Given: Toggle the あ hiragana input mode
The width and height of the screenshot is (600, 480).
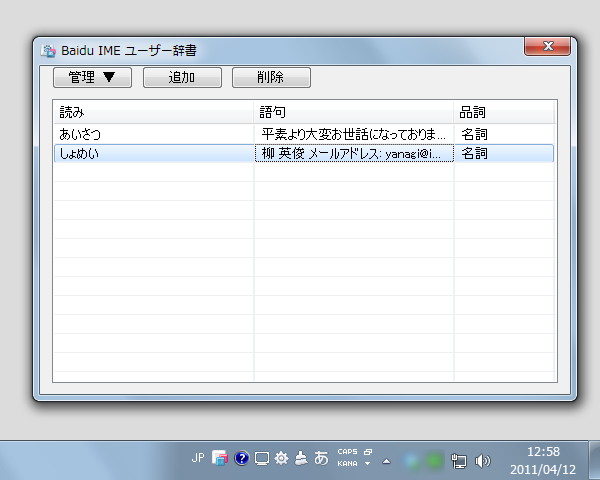Looking at the screenshot, I should (x=321, y=457).
